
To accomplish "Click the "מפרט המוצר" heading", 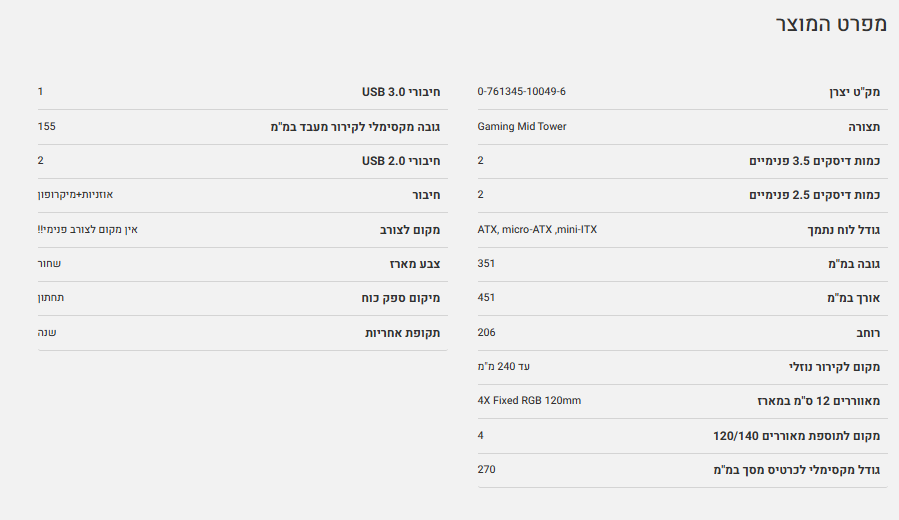I will click(832, 26).
